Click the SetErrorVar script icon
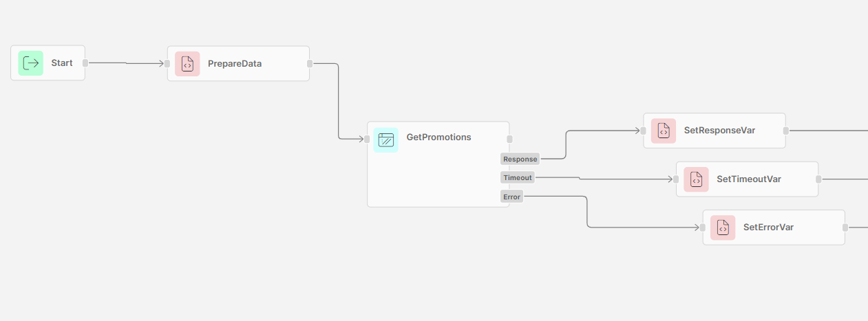The height and width of the screenshot is (321, 868). 723,228
